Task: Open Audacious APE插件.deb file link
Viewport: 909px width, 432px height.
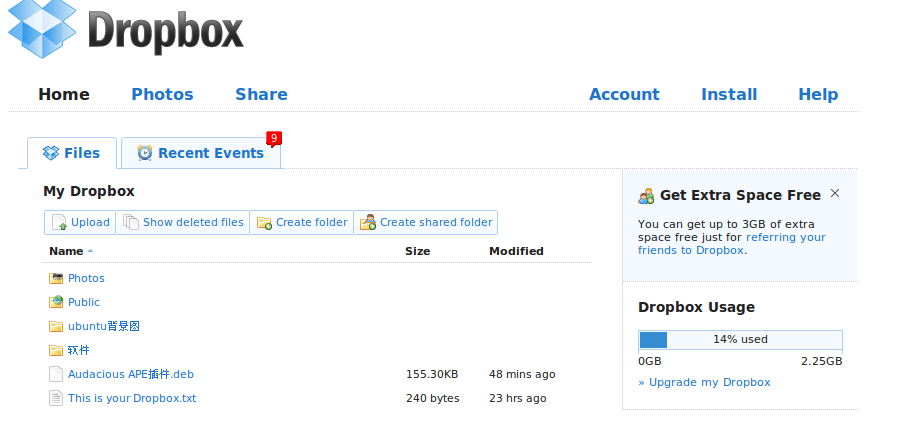Action: point(131,374)
